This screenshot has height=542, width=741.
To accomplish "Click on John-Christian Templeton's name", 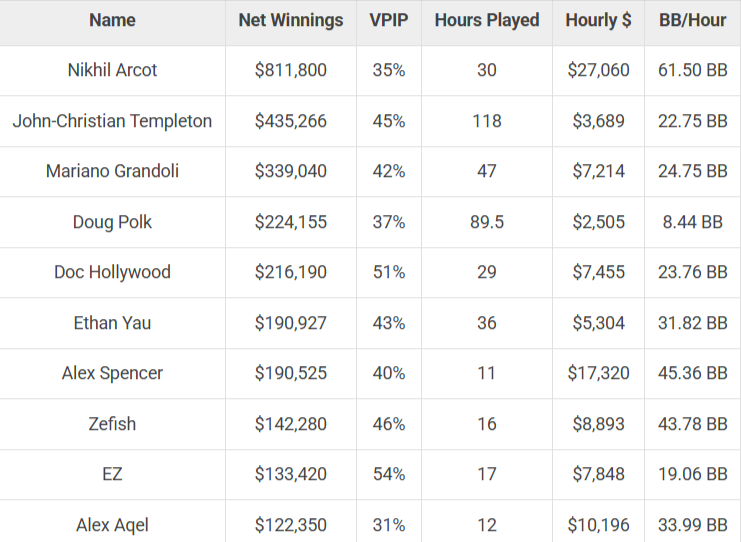I will click(112, 121).
